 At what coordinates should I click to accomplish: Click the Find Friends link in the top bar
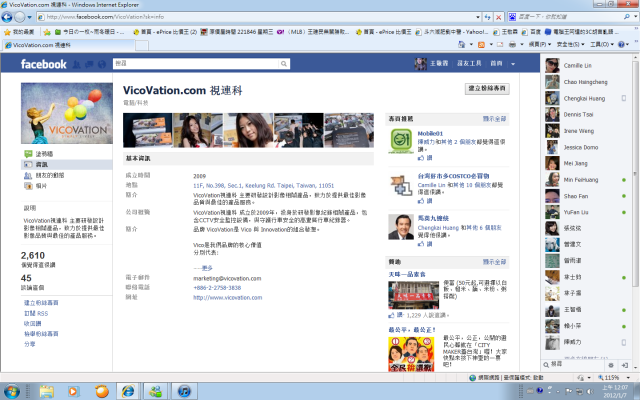point(469,64)
